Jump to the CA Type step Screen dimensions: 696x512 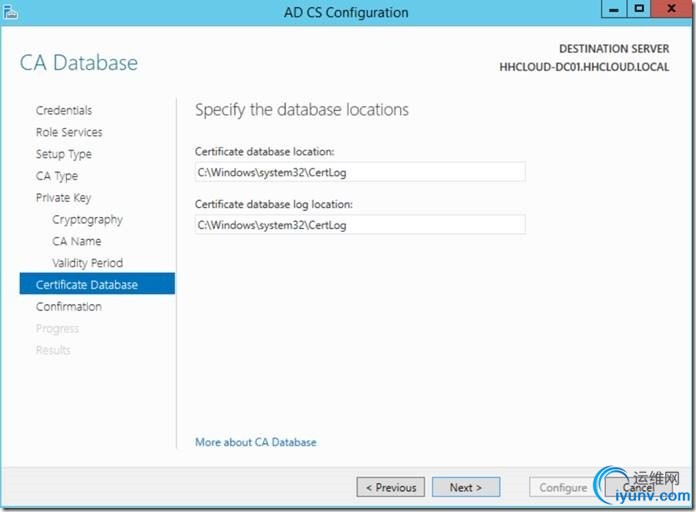[57, 176]
